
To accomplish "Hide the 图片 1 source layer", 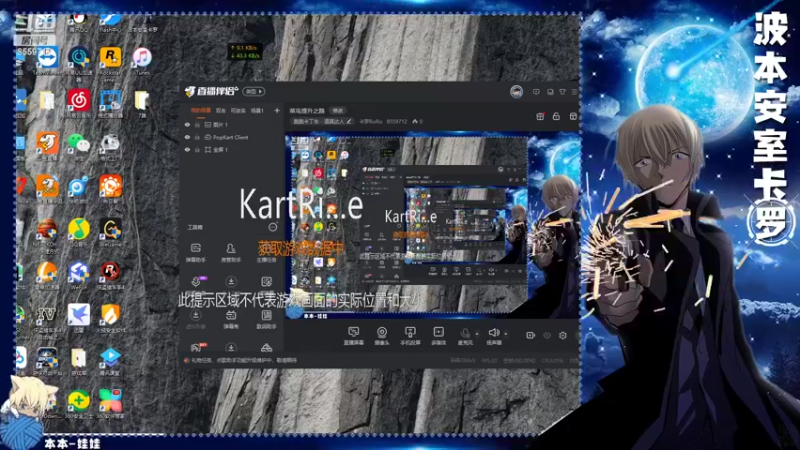I will pos(187,124).
